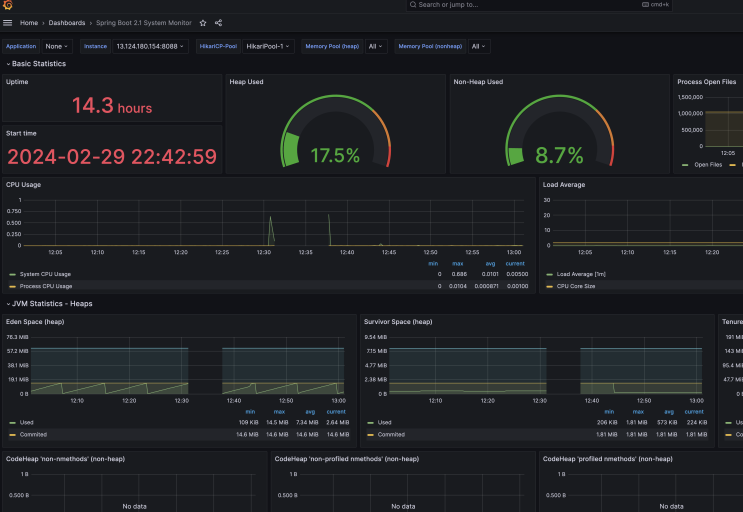The image size is (743, 512).
Task: Click the search magnifier icon
Action: point(413,5)
